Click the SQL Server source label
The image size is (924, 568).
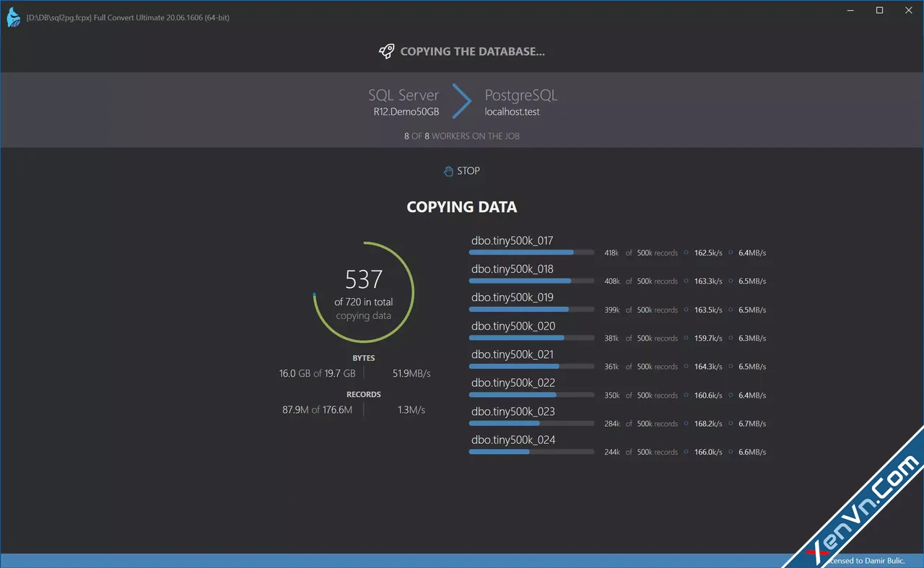coord(404,95)
